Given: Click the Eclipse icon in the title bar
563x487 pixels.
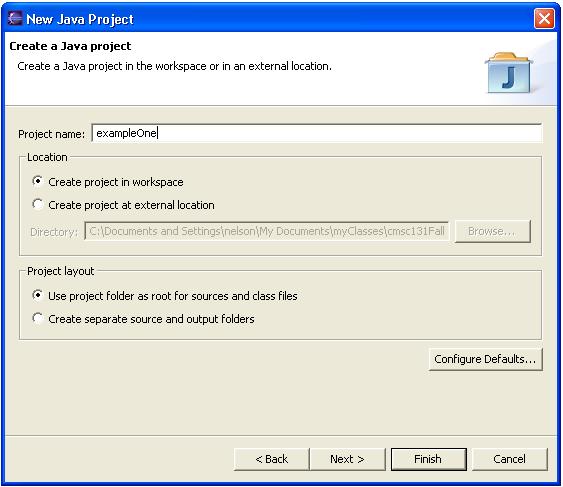Looking at the screenshot, I should coord(14,18).
